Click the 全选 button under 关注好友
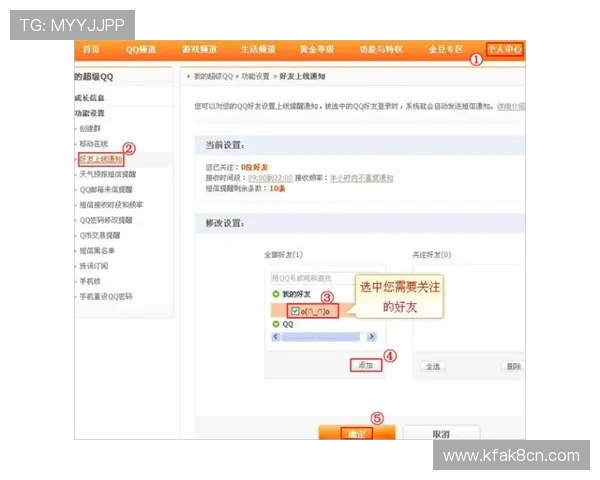Image resolution: width=600 pixels, height=480 pixels. pos(433,367)
